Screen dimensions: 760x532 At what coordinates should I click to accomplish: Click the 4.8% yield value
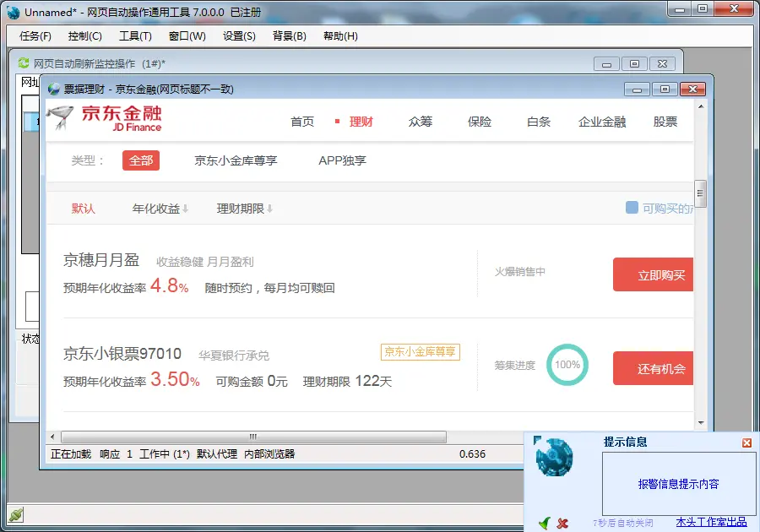pyautogui.click(x=169, y=285)
